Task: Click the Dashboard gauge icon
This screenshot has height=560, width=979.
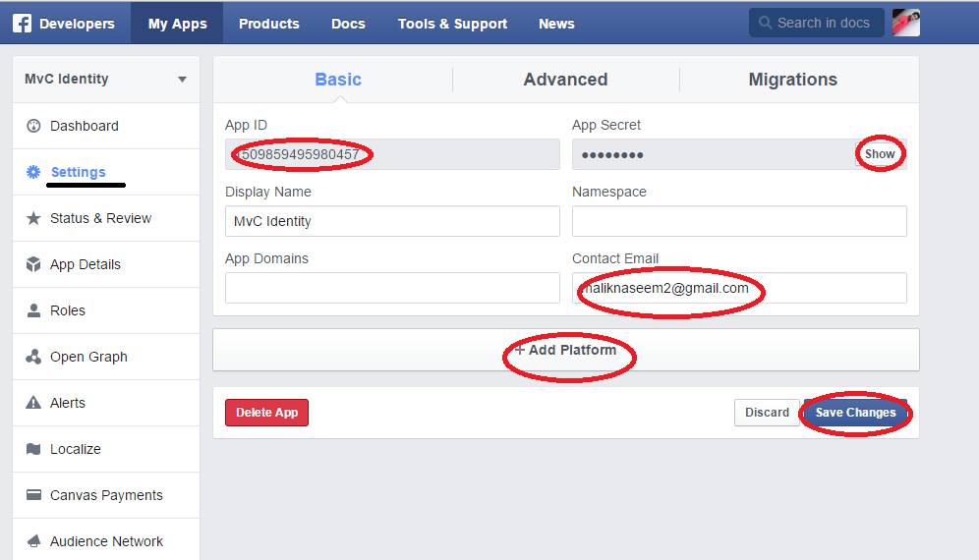Action: click(x=33, y=126)
